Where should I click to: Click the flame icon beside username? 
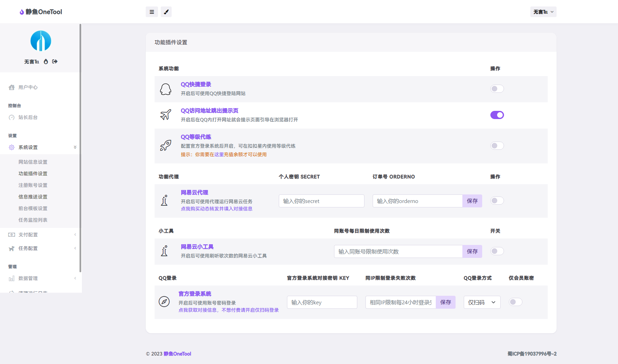(x=46, y=61)
